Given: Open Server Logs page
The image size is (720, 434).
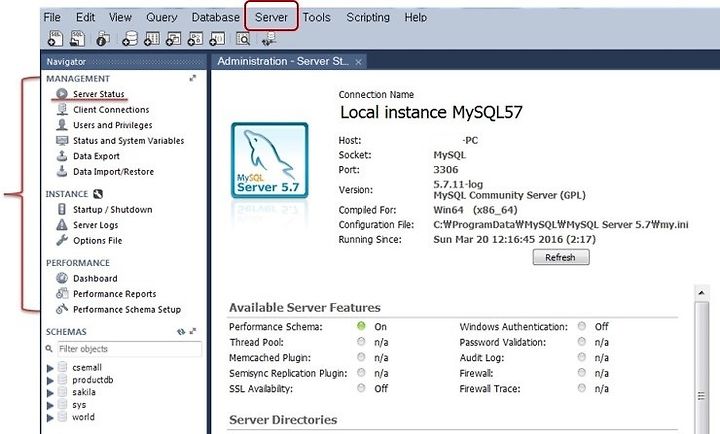Looking at the screenshot, I should [96, 225].
